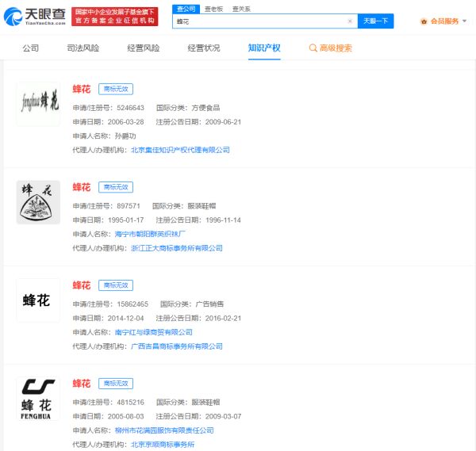Open the 经营状况 tab
Image resolution: width=476 pixels, height=451 pixels.
pos(204,48)
